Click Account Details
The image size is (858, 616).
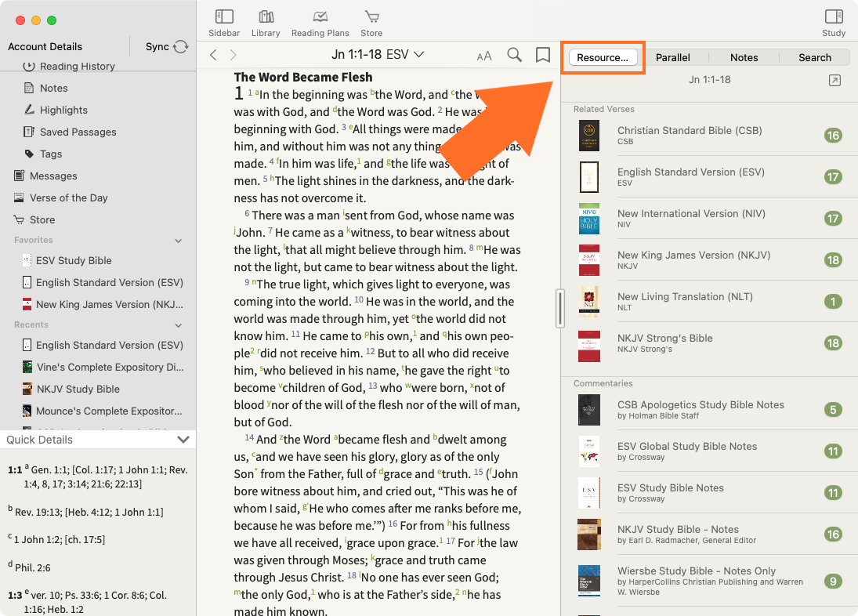point(45,46)
